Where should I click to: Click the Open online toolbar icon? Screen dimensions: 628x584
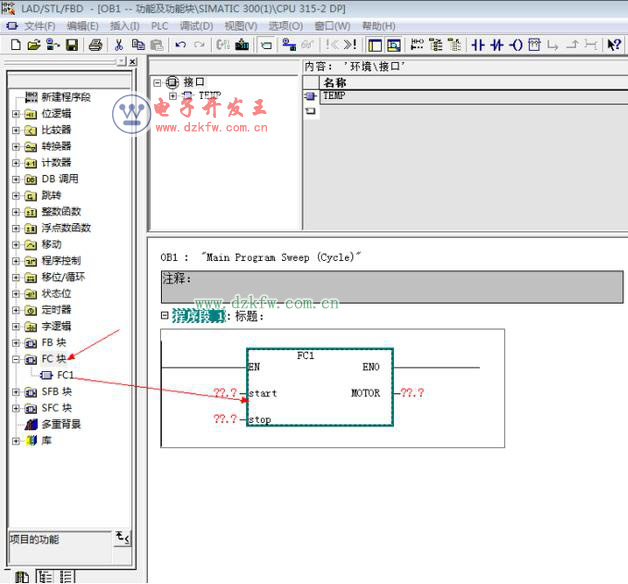pos(52,45)
